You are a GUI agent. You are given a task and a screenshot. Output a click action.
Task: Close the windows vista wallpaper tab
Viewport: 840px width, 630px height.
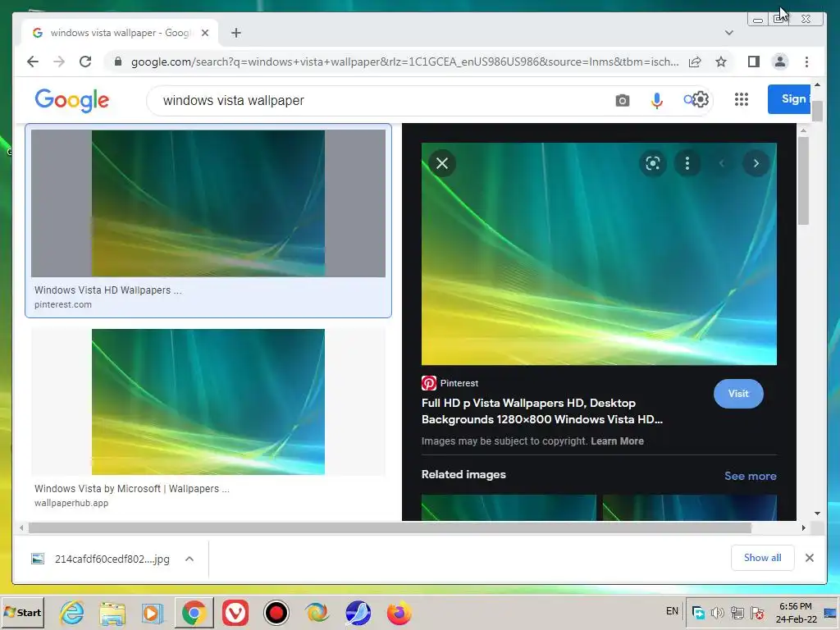pyautogui.click(x=205, y=33)
